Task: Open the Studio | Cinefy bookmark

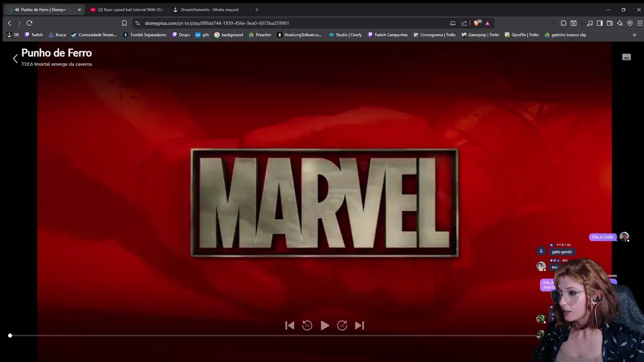Action: 345,35
